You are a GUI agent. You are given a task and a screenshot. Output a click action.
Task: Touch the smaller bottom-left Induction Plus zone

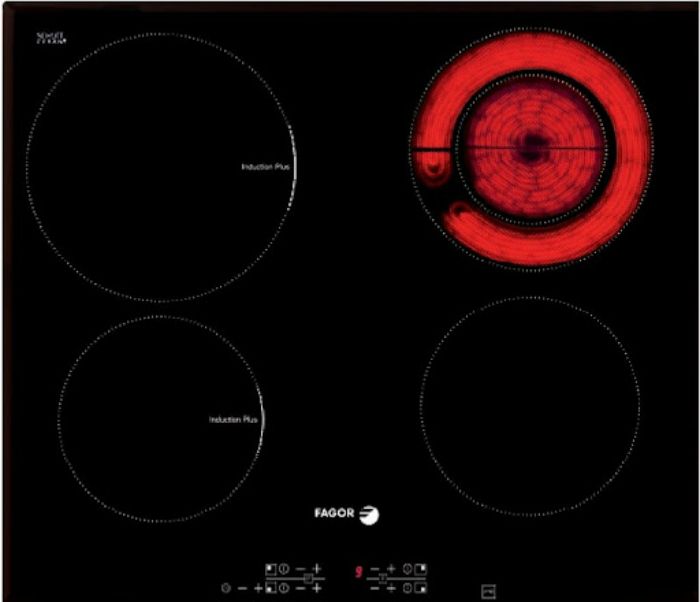click(x=160, y=418)
